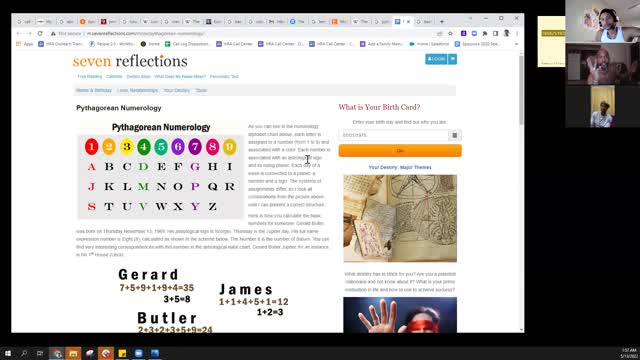Open the Home & Birthday menu item
Screen dimensions: 640x360
pyautogui.click(x=94, y=90)
